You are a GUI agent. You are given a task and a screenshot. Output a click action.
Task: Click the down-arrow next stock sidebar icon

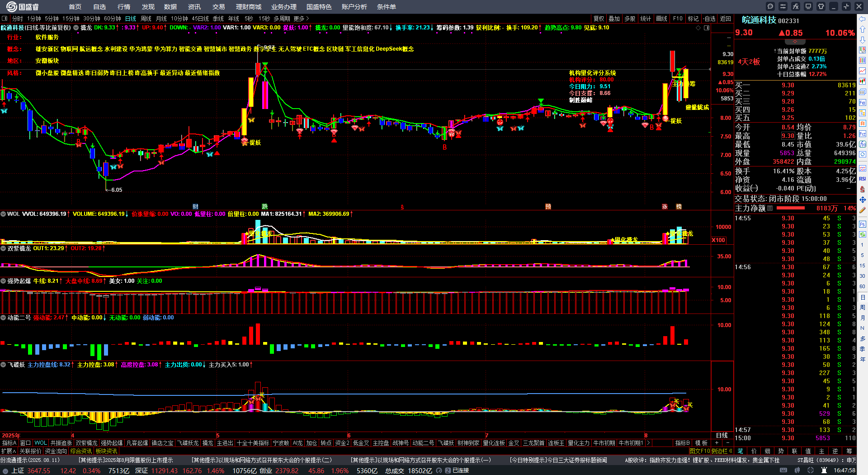click(x=863, y=40)
